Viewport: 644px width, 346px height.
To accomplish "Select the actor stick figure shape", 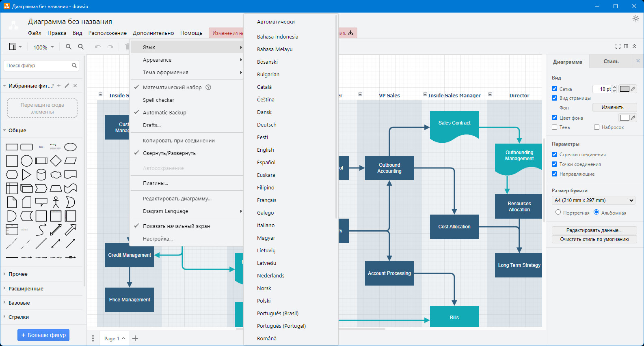I will pos(56,202).
